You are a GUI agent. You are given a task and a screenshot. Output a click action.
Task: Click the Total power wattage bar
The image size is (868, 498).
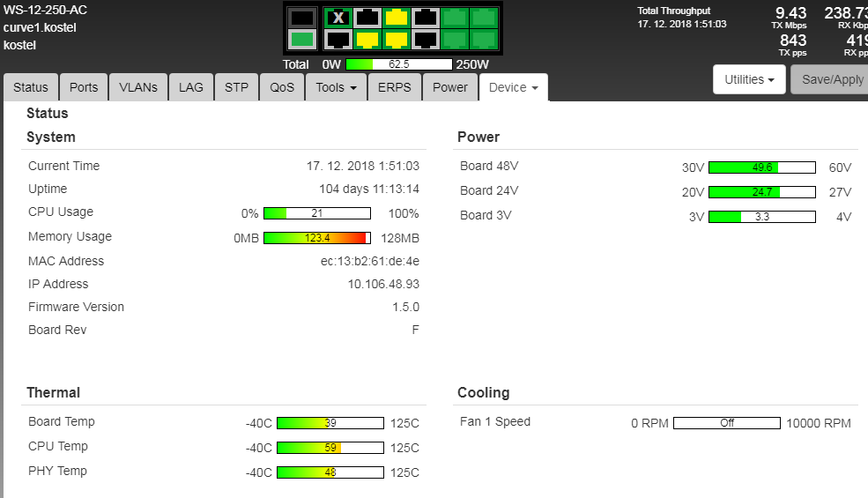(398, 64)
